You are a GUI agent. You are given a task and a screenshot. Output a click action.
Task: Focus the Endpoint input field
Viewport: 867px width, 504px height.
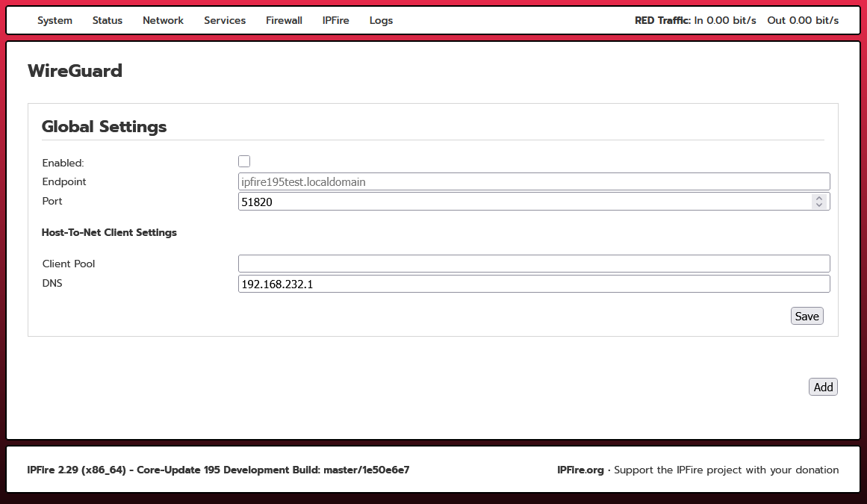(x=534, y=182)
